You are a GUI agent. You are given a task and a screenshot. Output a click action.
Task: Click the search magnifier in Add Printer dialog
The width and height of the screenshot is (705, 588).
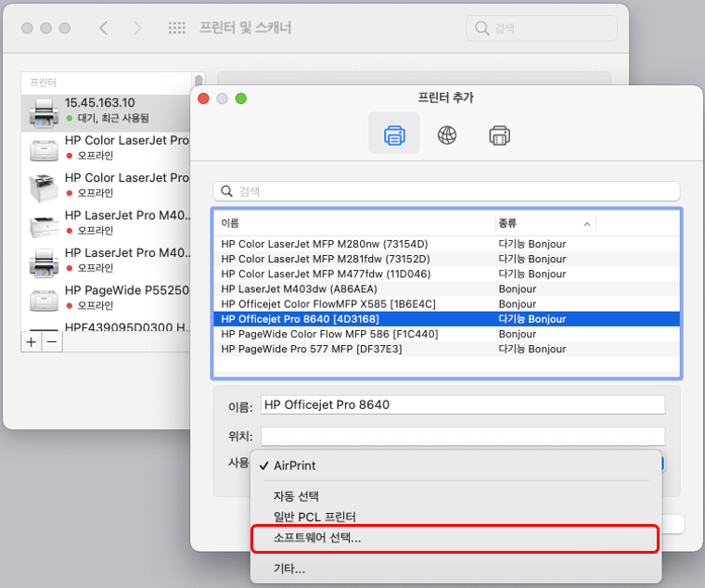(227, 191)
